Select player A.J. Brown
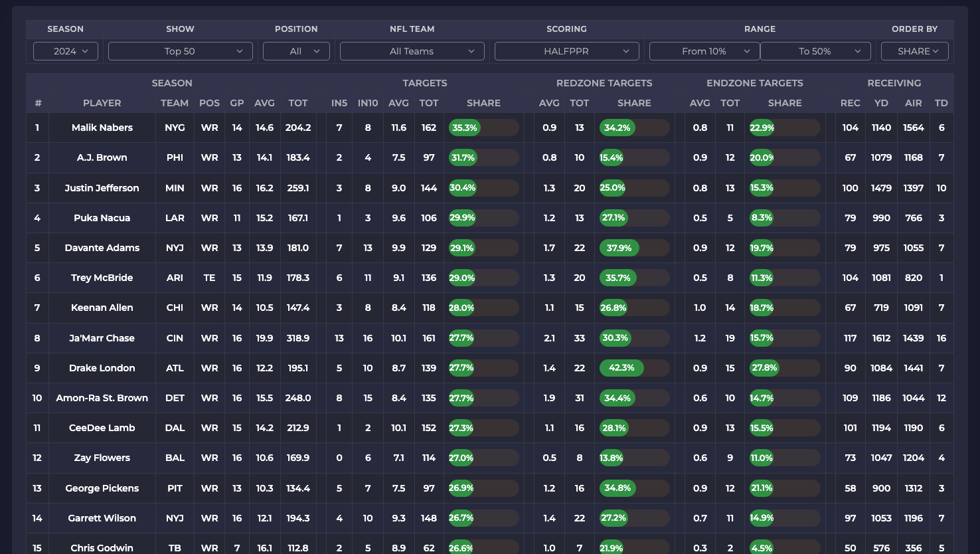 pyautogui.click(x=102, y=157)
